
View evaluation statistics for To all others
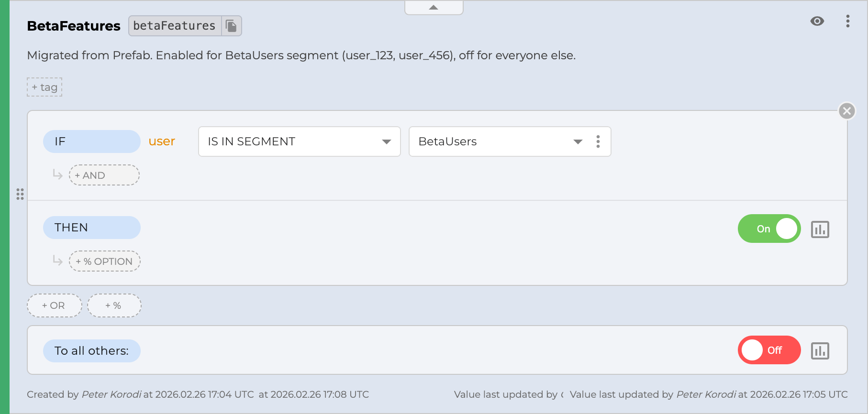tap(821, 350)
